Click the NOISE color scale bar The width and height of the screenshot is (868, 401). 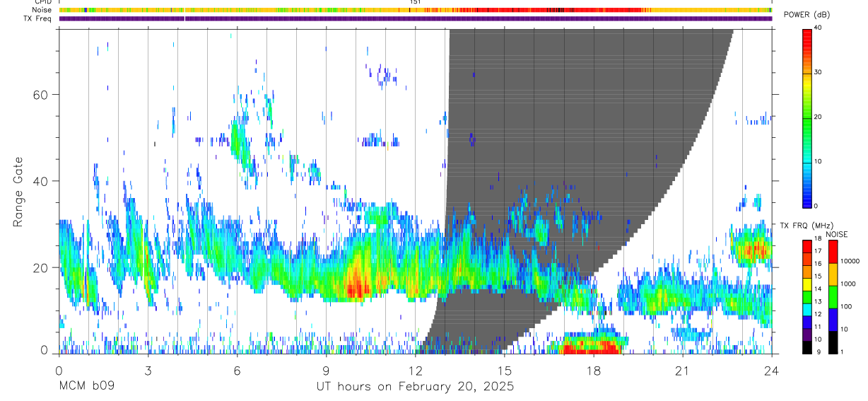[x=833, y=296]
